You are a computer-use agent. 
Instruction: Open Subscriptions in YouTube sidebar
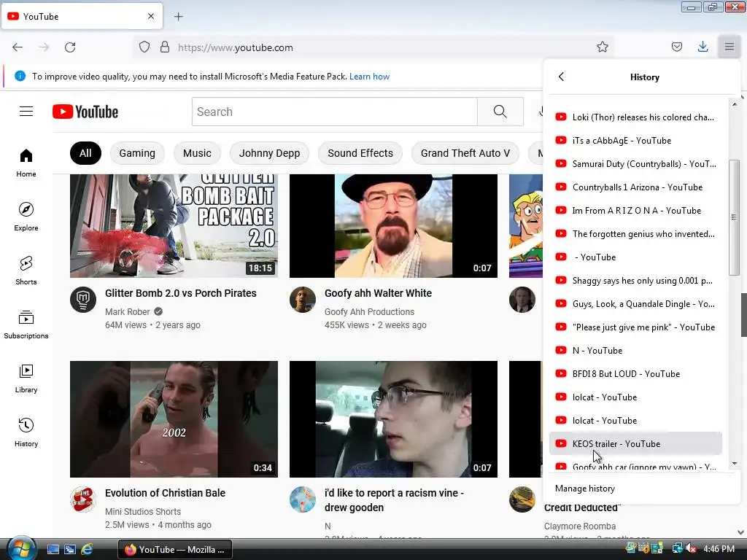point(26,324)
